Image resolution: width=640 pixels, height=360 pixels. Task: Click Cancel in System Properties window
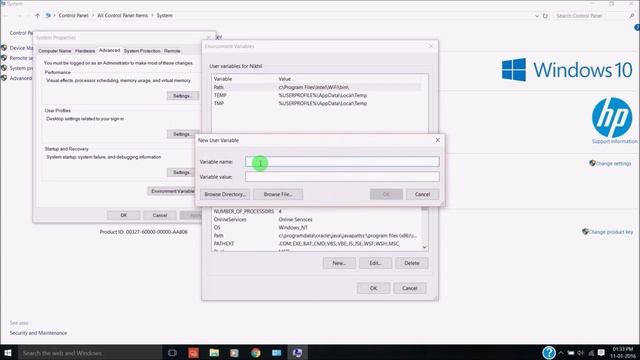tap(160, 215)
